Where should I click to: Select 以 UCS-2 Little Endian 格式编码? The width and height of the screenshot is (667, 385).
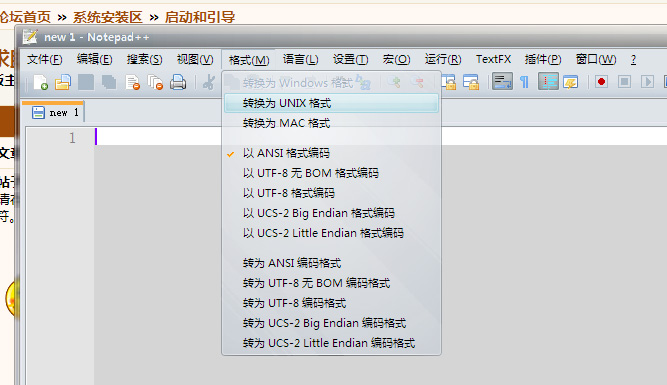331,233
